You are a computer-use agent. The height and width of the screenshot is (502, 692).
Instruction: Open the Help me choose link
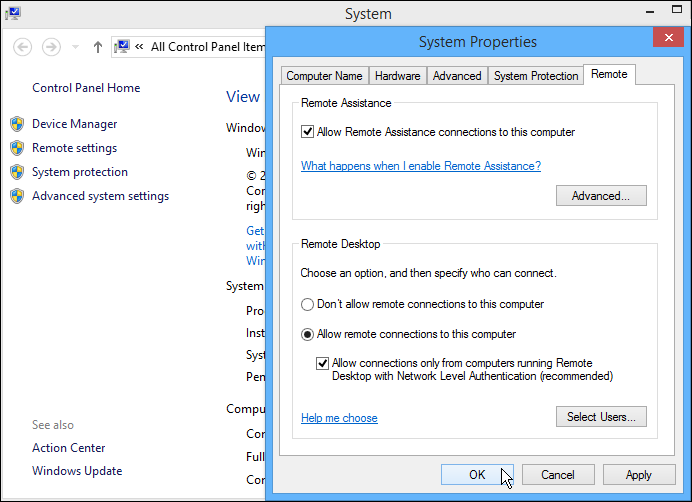(x=339, y=418)
